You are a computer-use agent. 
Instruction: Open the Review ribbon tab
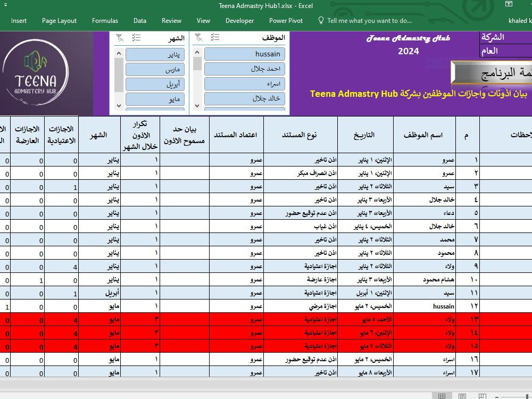[171, 21]
